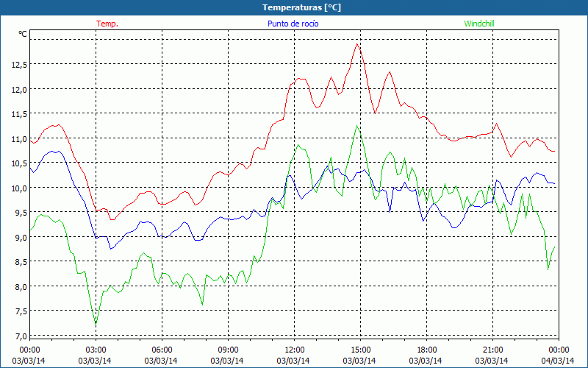Click the 06:00 time axis label
Viewport: 588px width, 368px height.
tap(162, 350)
